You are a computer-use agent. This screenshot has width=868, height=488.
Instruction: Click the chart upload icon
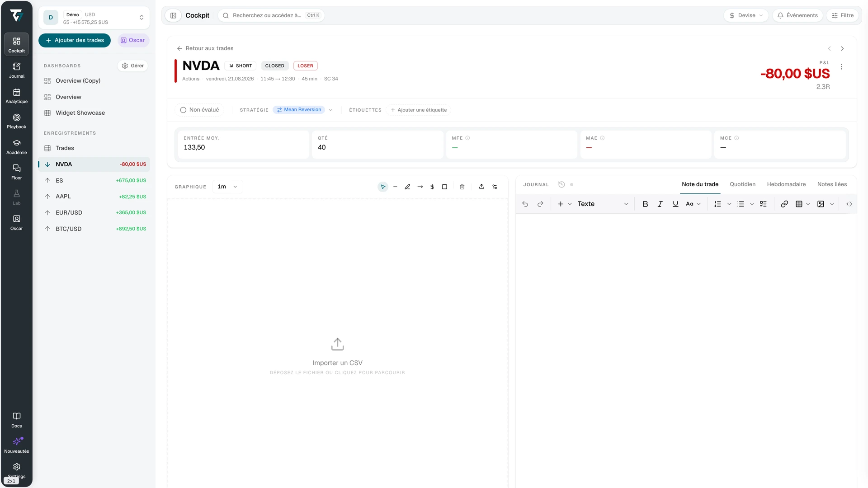[x=481, y=187]
